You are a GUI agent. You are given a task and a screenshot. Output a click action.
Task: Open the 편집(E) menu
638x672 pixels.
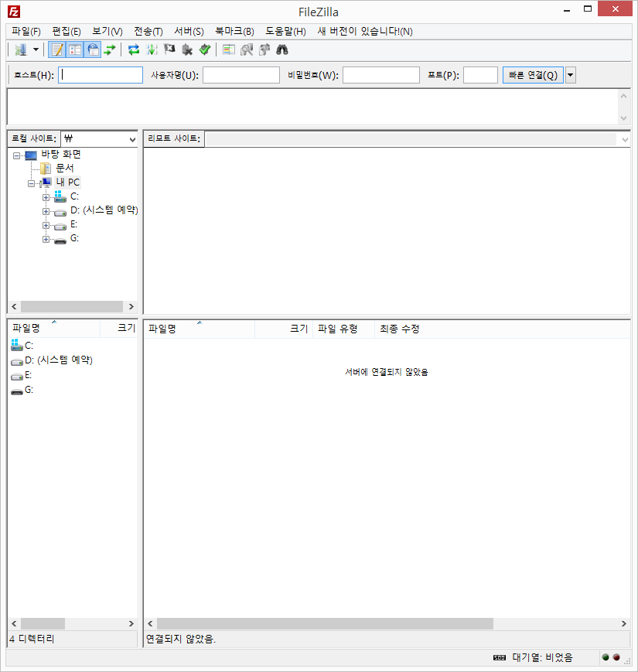[x=67, y=31]
